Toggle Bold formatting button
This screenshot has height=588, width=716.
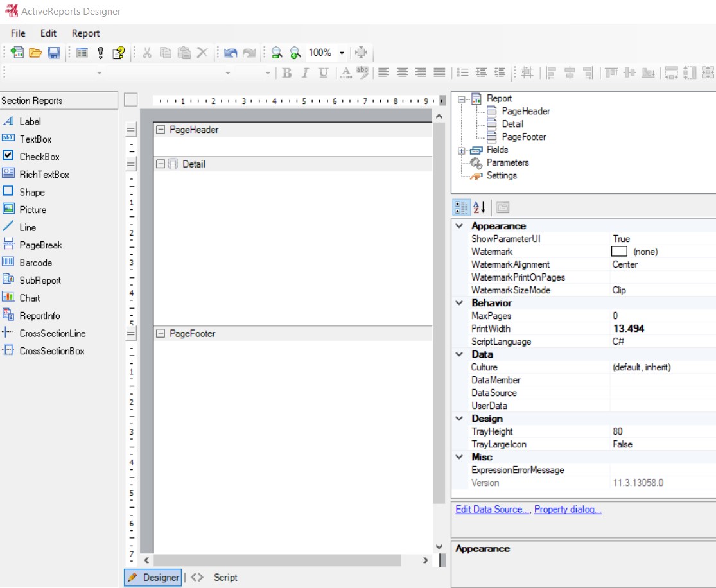[x=287, y=73]
